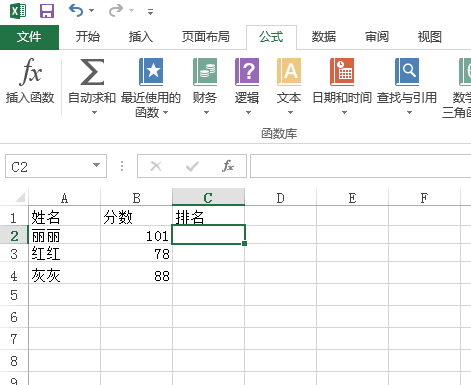Screen dimensions: 471x385
Task: Click the Excel application icon
Action: click(x=18, y=11)
